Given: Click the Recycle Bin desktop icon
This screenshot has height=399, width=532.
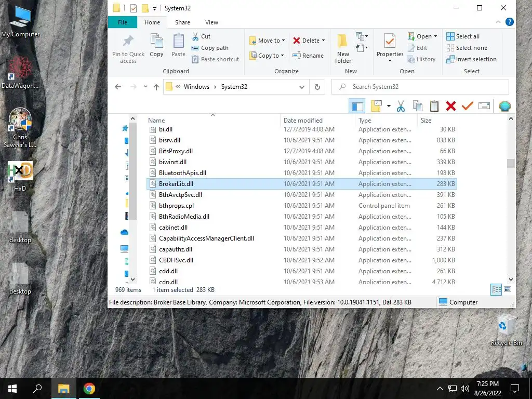Looking at the screenshot, I should click(506, 330).
